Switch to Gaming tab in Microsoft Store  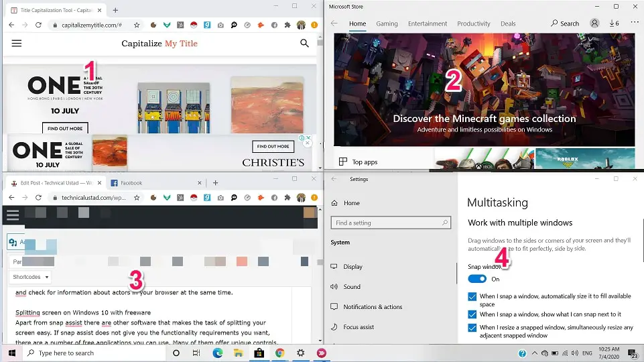tap(387, 23)
